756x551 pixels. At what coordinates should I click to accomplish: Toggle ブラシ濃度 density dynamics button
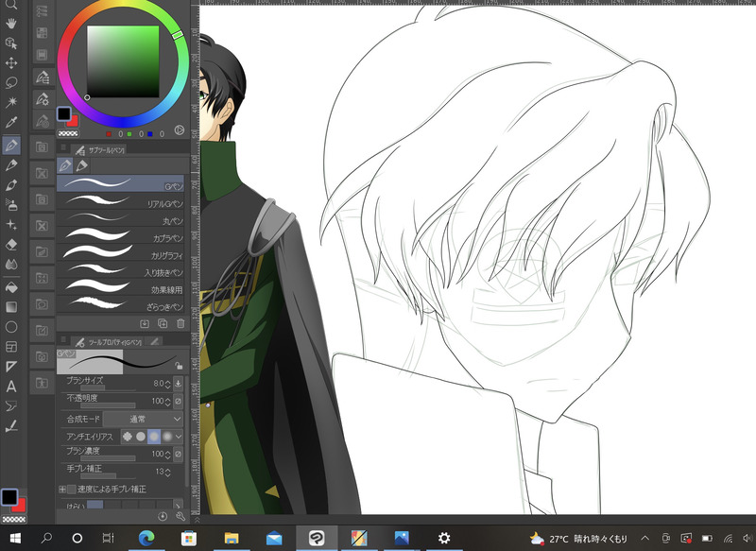click(178, 454)
